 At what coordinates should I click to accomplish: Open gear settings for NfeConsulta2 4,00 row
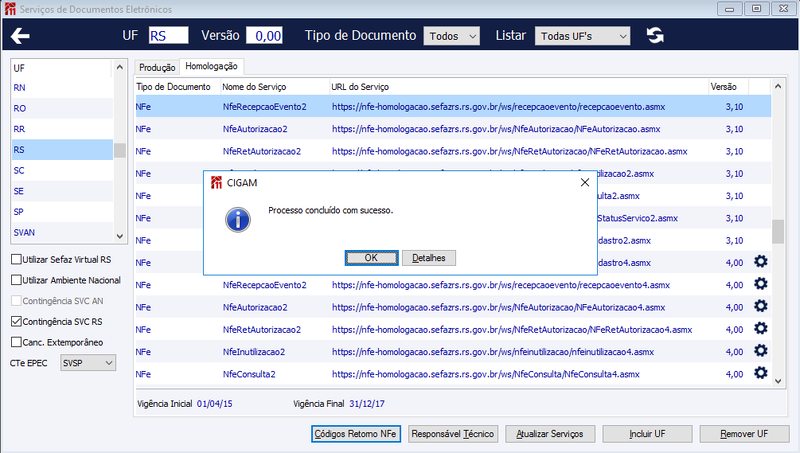[761, 373]
